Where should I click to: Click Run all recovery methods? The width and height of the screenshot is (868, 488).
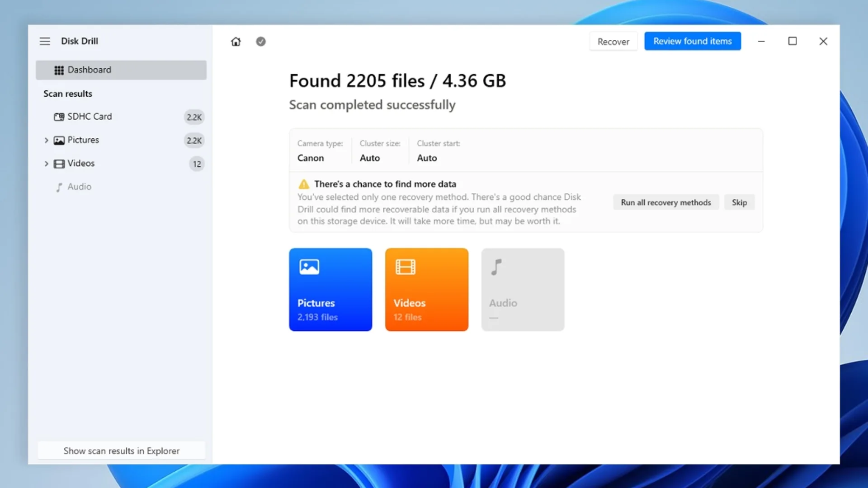(x=666, y=202)
